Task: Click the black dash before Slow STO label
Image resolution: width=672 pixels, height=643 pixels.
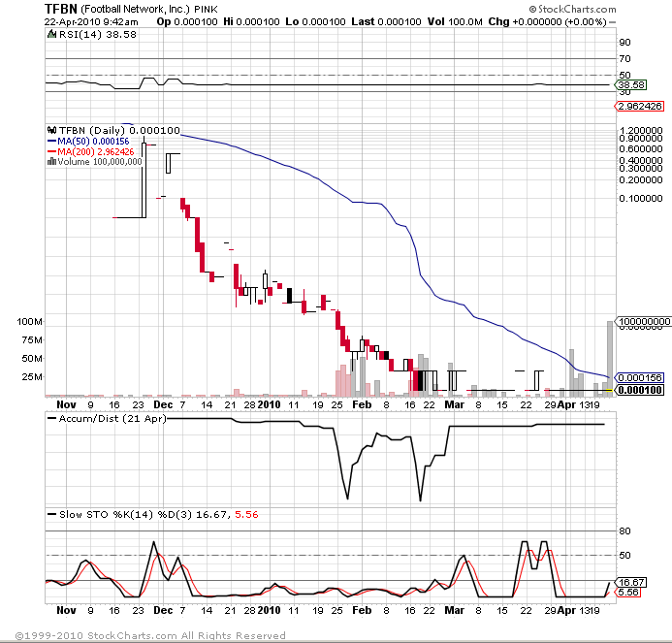Action: coord(51,514)
